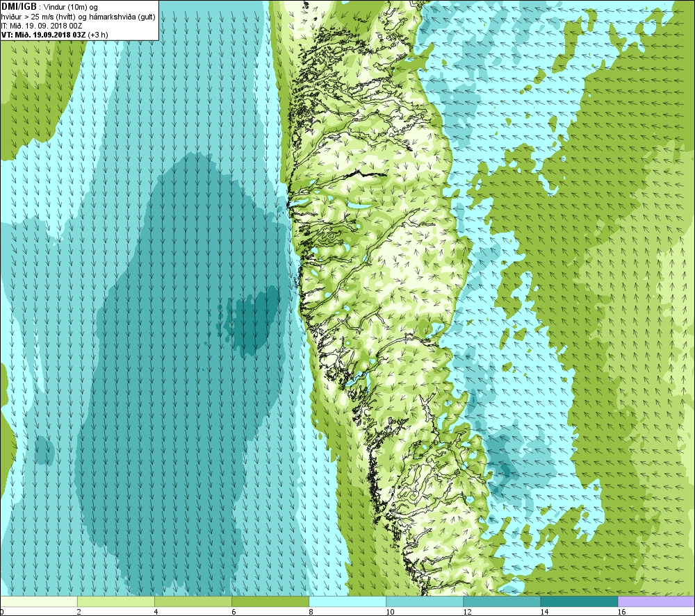The width and height of the screenshot is (695, 616).
Task: Click the 'VT: Mið. 19.09.2018 03Z (+3 h)' line
Action: tap(54, 35)
